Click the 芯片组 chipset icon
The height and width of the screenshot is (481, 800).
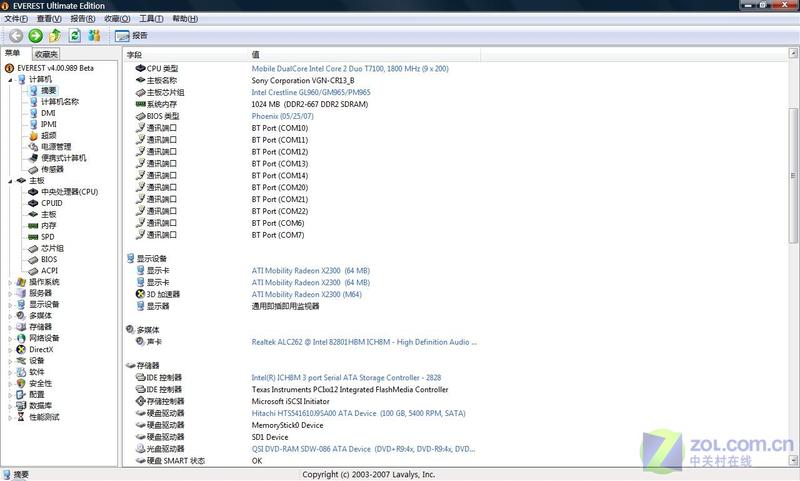tap(33, 248)
